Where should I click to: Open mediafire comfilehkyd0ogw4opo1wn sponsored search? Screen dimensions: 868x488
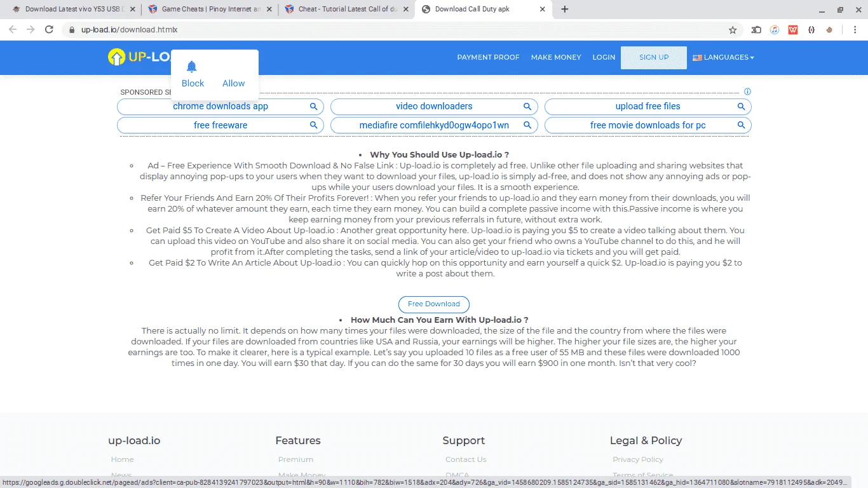pos(434,125)
